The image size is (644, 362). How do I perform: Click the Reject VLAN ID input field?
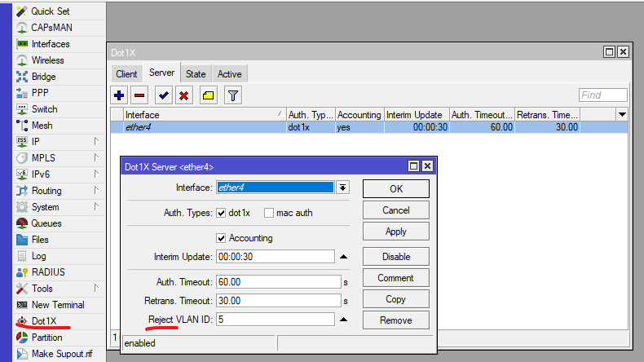point(276,320)
